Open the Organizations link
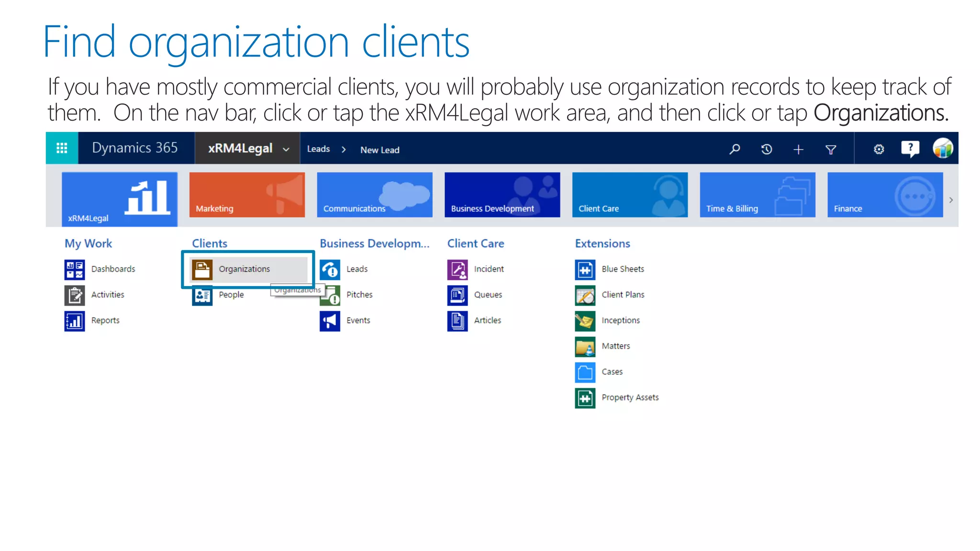 [245, 269]
